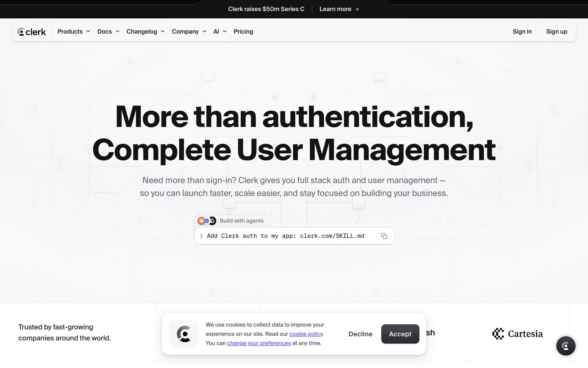Open the floating Clerk chat bubble
This screenshot has height=368, width=588.
point(566,346)
